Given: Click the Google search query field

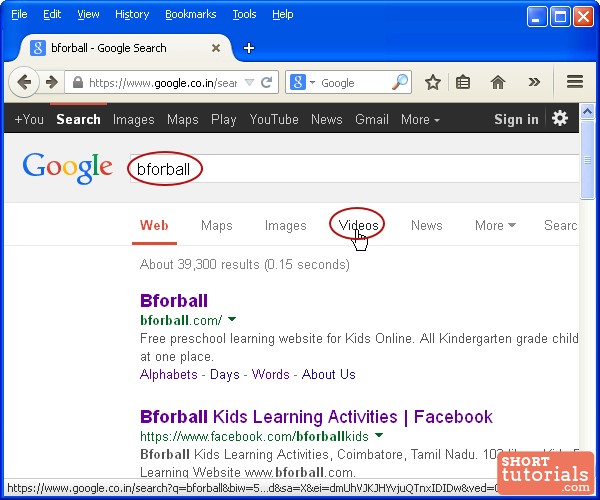Looking at the screenshot, I should point(354,169).
